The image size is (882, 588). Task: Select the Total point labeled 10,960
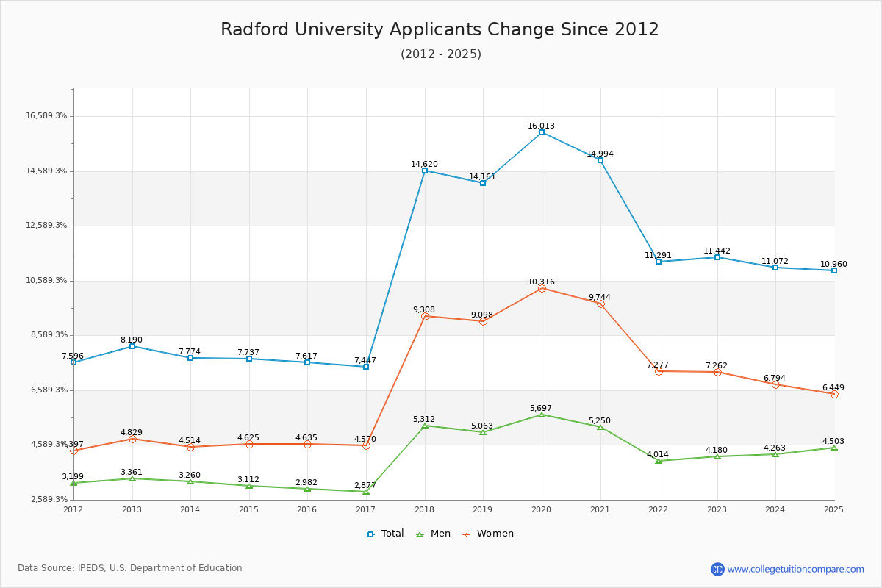pos(834,270)
